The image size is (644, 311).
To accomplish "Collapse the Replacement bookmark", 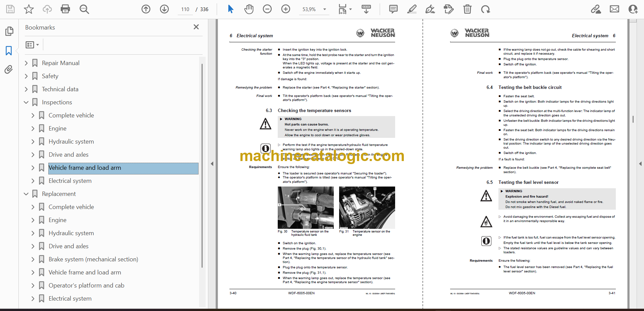I will (x=26, y=194).
